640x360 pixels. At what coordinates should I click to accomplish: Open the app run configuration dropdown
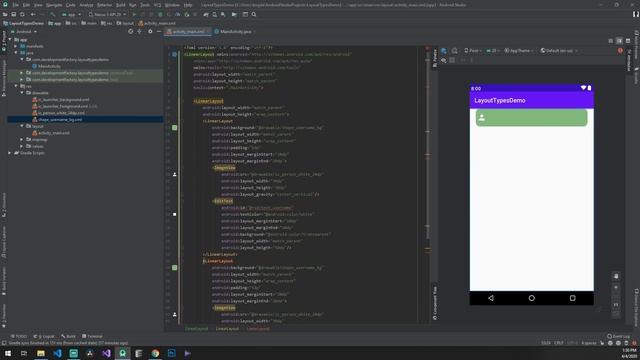(x=71, y=14)
